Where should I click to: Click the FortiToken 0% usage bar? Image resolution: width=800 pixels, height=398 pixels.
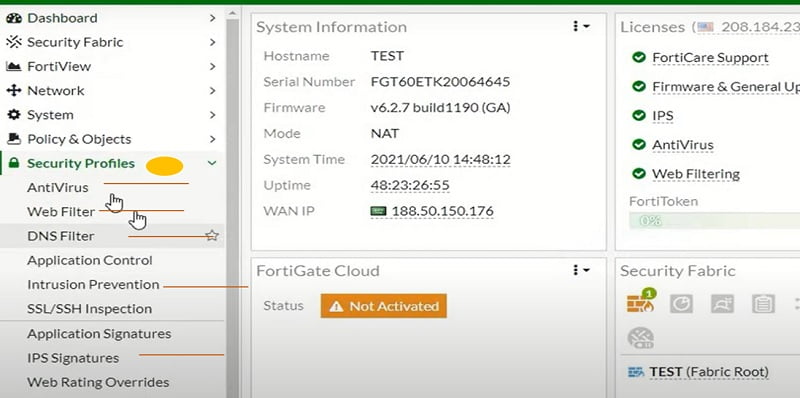click(x=714, y=220)
